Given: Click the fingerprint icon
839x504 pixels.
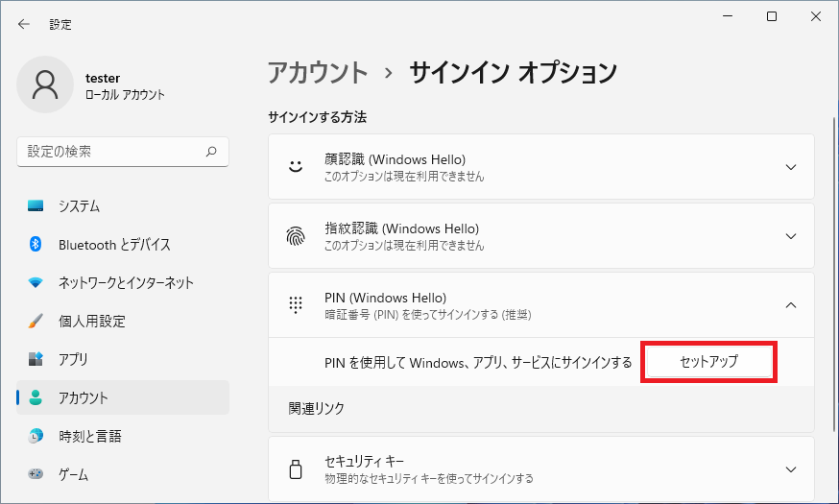Looking at the screenshot, I should click(296, 235).
